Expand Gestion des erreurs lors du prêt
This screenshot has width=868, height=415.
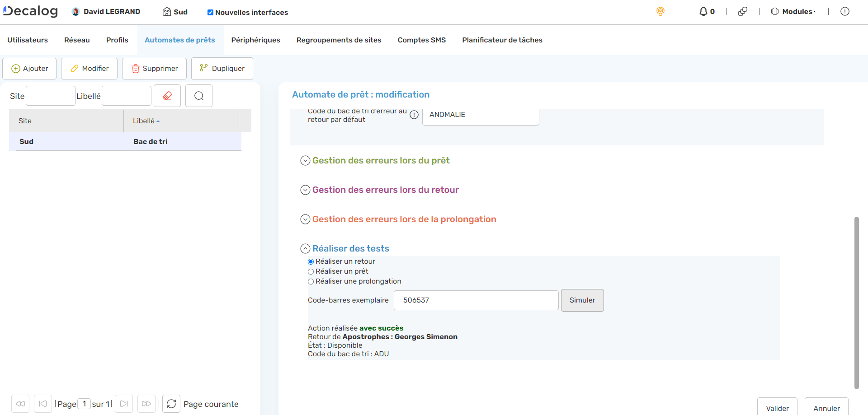point(306,161)
